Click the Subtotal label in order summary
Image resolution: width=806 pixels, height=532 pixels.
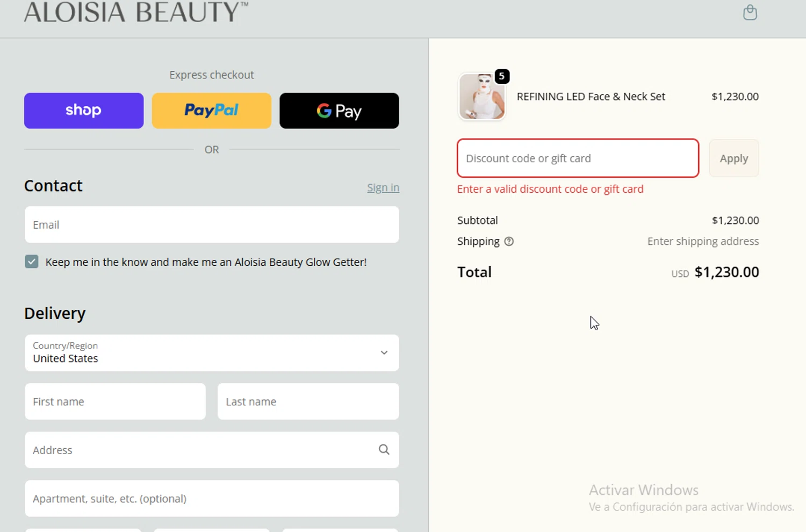click(x=478, y=221)
